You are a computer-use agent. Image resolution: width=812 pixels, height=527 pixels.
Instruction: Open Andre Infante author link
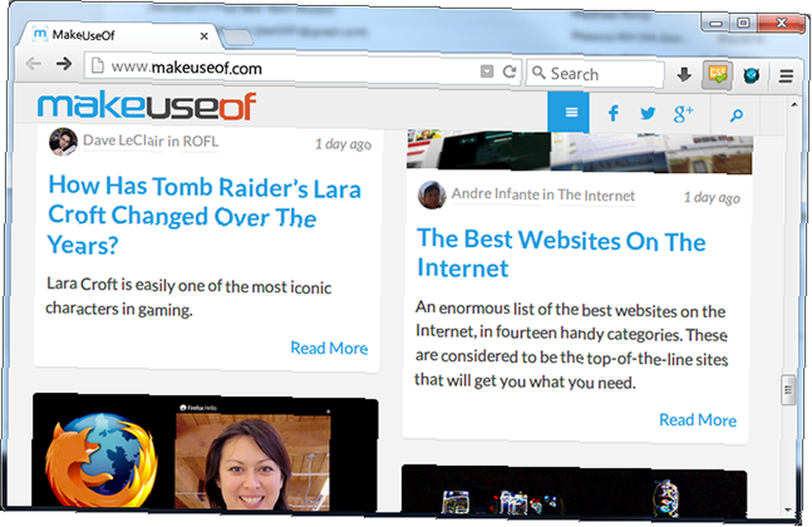[495, 194]
